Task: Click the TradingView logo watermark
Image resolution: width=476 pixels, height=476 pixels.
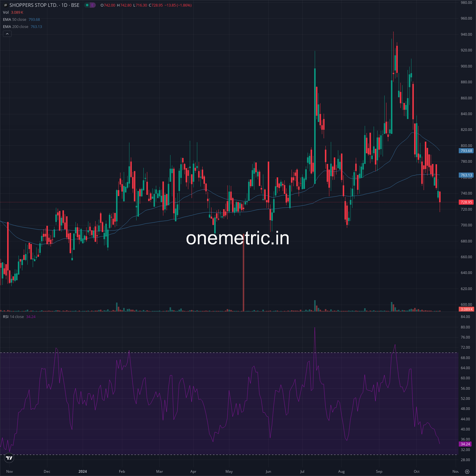Action: [9, 457]
